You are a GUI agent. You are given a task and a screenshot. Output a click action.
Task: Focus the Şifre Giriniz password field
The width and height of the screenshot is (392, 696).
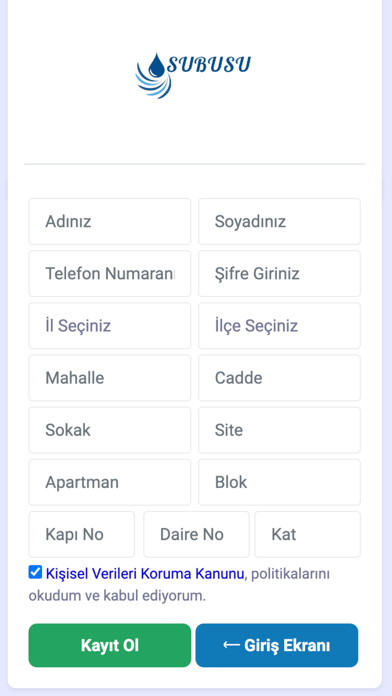click(x=279, y=273)
